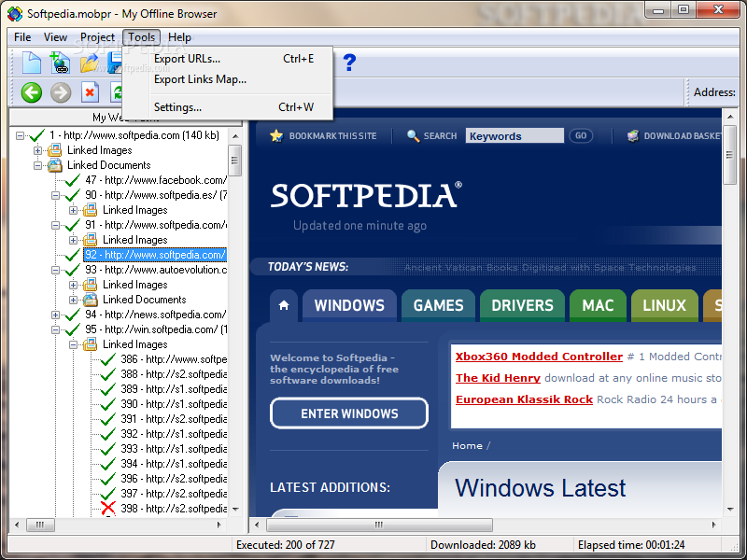Click the web view horizontal scrollbar thumb

(x=379, y=525)
